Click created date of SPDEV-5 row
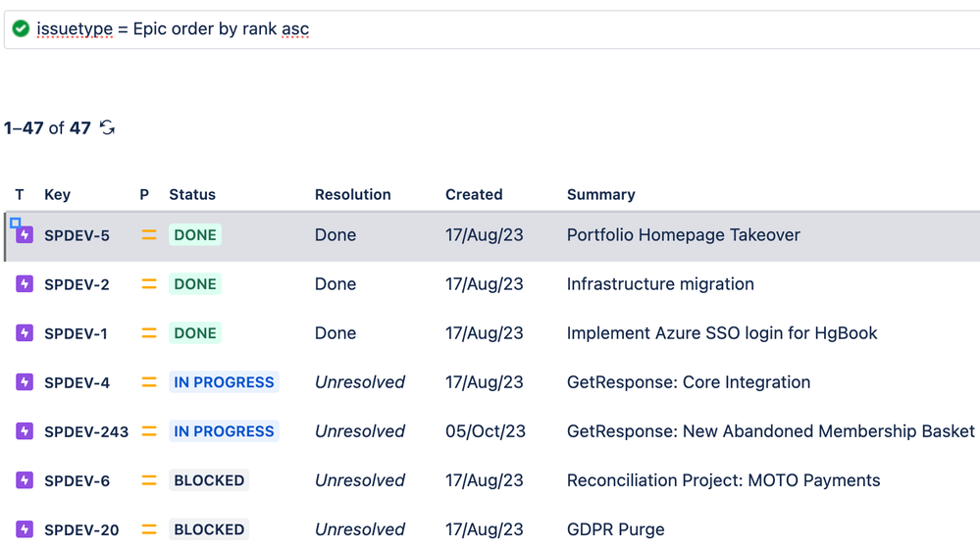Viewport: 980px width, 549px height. pos(484,235)
